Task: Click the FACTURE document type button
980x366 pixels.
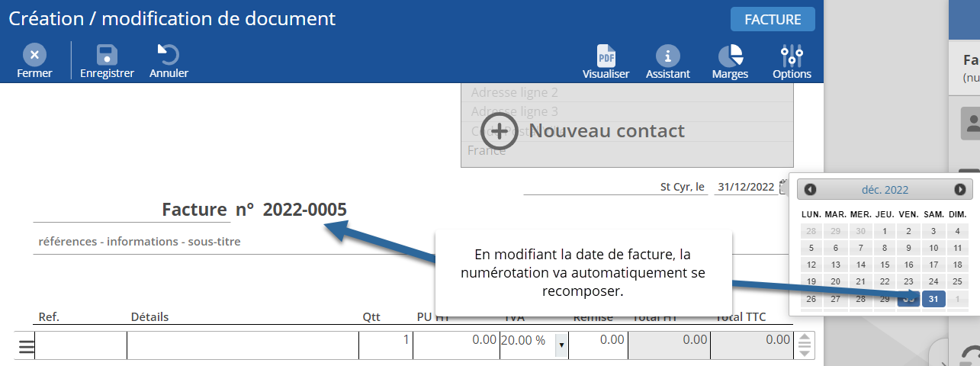Action: pos(773,20)
